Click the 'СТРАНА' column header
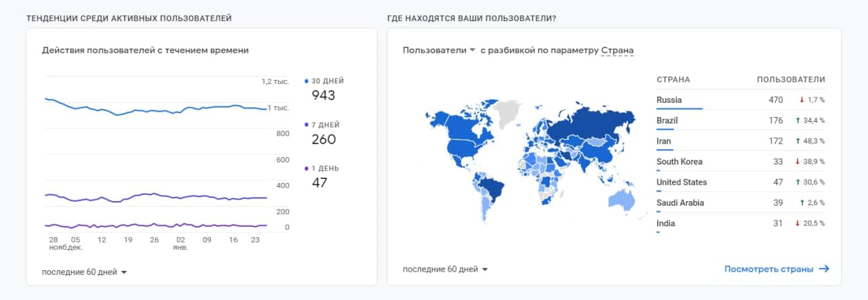This screenshot has height=300, width=868. 673,80
